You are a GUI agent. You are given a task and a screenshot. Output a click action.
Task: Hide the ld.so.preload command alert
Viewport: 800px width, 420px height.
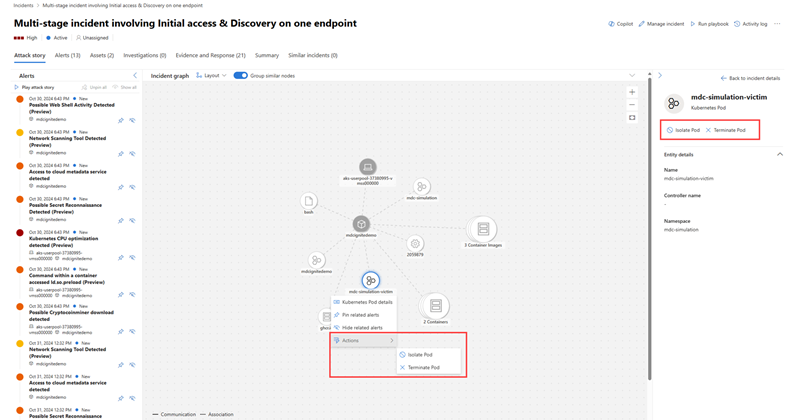point(132,294)
